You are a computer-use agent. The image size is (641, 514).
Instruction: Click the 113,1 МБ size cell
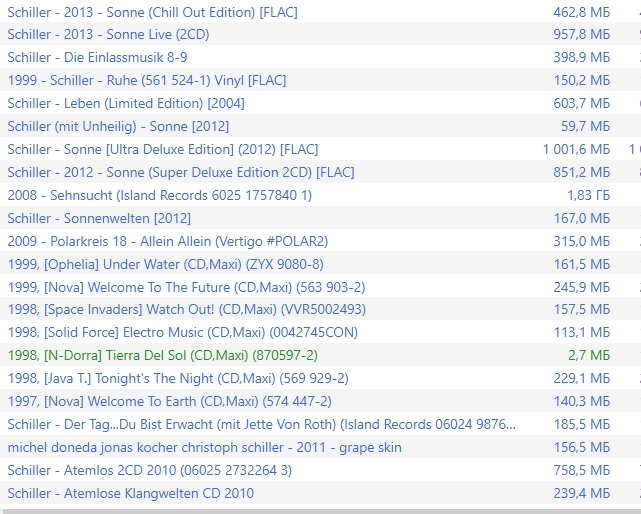(x=582, y=332)
